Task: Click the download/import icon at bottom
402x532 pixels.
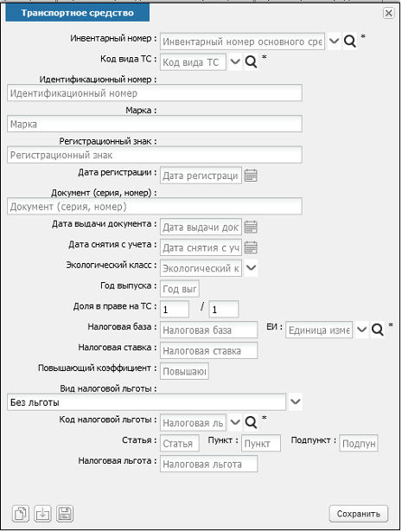Action: (42, 513)
